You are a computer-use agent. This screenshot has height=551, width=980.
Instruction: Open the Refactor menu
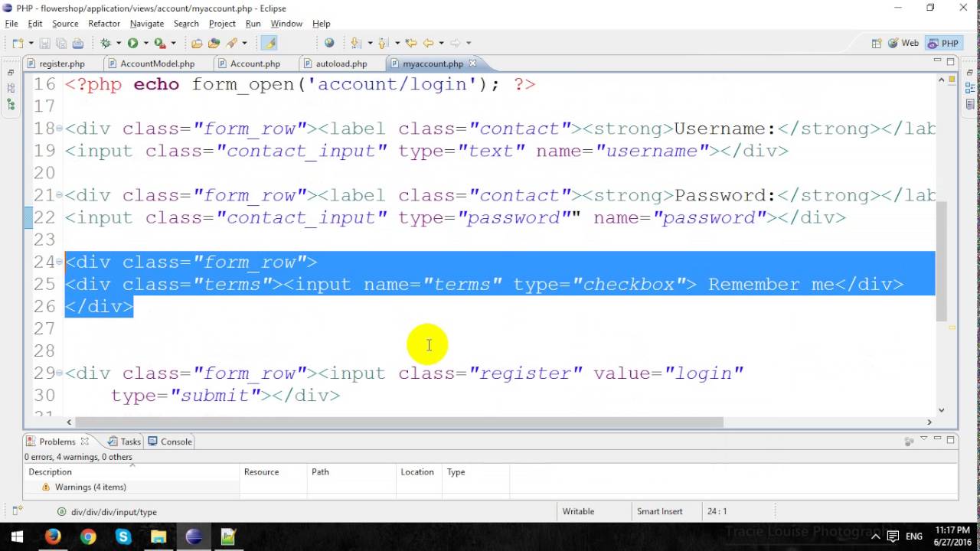click(104, 24)
